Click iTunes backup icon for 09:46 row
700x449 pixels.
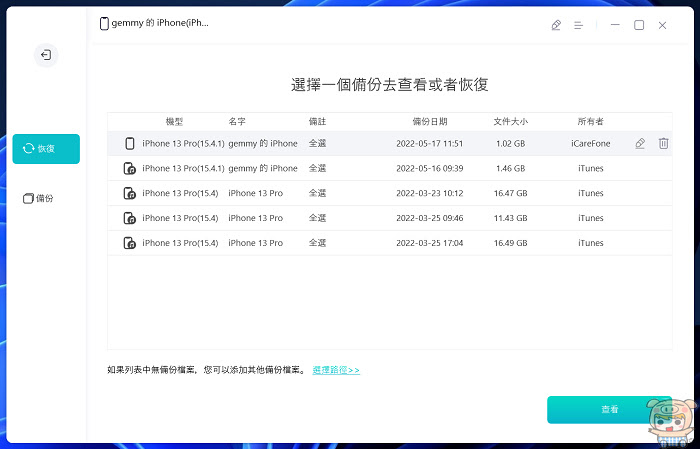click(129, 218)
